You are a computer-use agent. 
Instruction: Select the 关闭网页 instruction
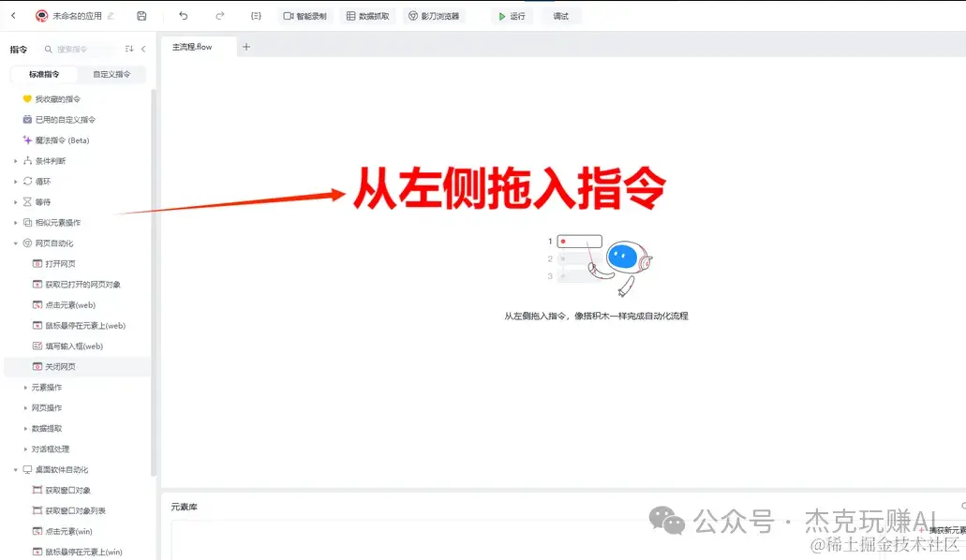pyautogui.click(x=60, y=366)
